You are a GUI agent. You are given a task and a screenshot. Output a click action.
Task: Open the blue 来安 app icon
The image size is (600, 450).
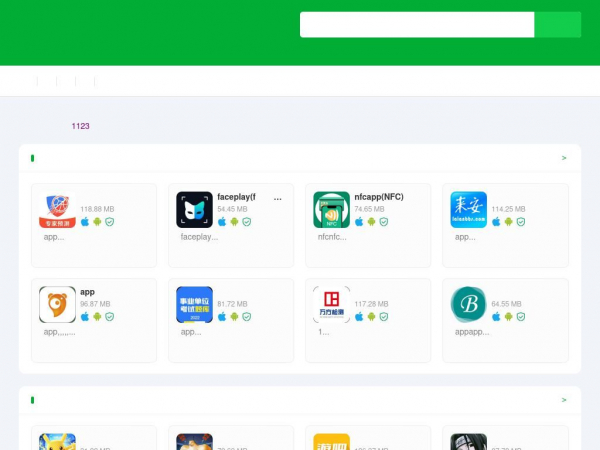[468, 210]
